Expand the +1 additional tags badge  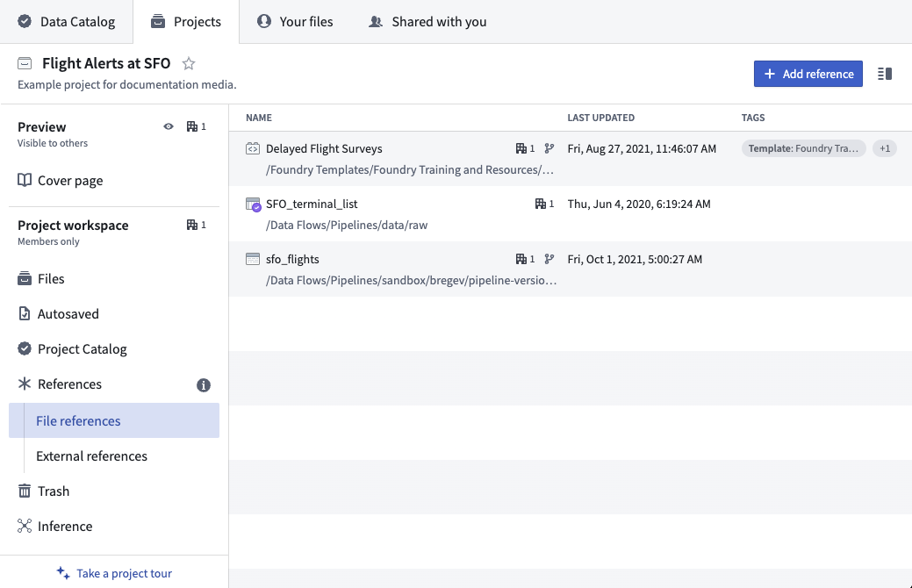pos(885,148)
